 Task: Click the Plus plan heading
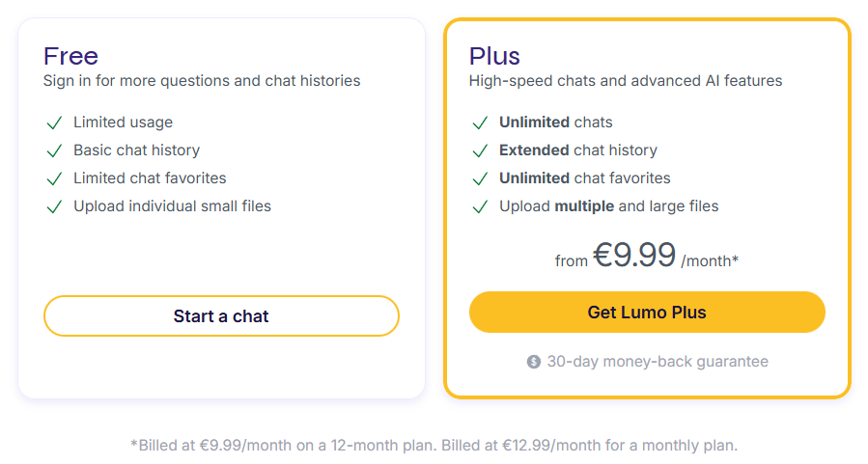(x=494, y=55)
